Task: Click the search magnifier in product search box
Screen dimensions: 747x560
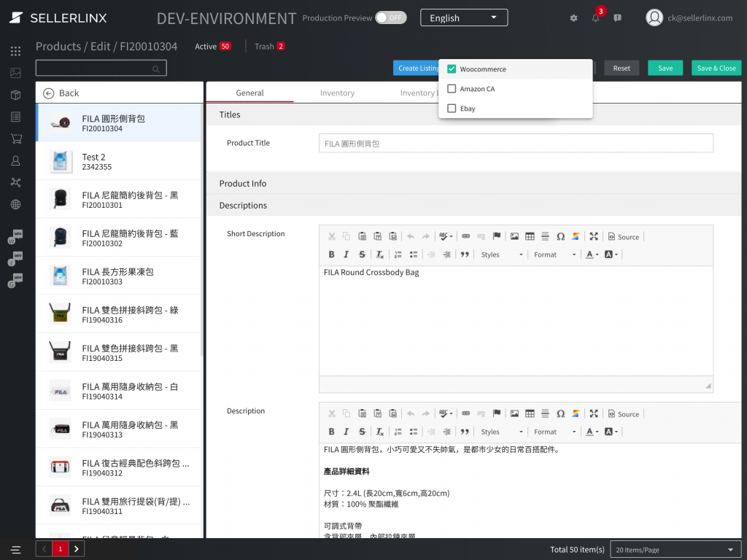Action: click(x=156, y=69)
